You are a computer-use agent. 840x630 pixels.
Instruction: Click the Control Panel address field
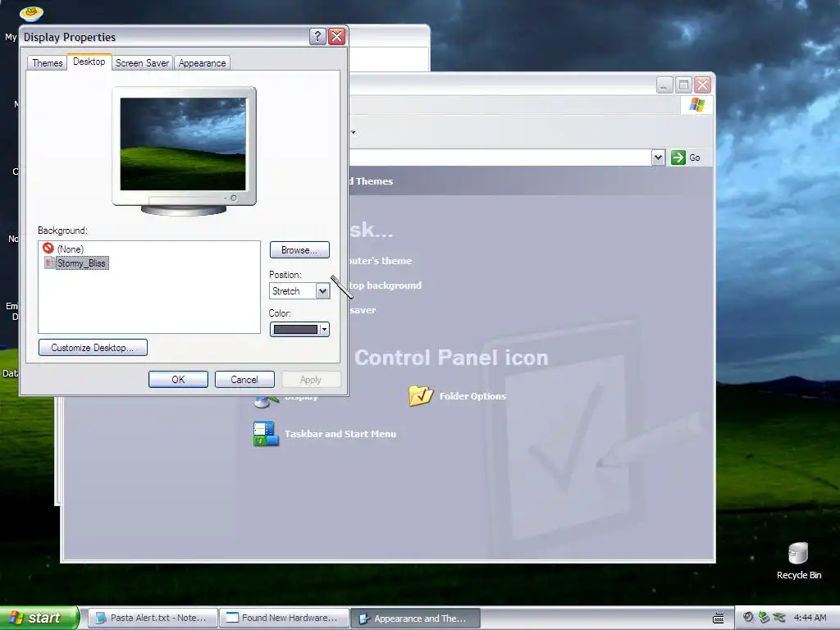[500, 157]
